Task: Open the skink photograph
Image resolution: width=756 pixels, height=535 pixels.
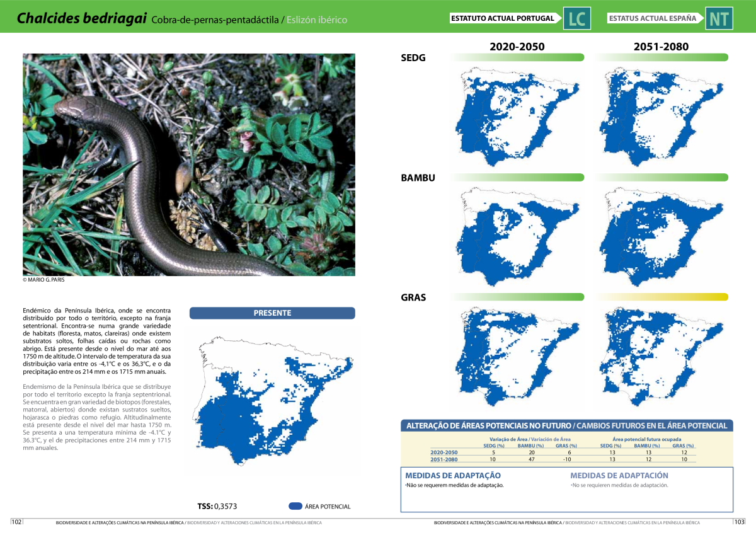Action: point(189,164)
